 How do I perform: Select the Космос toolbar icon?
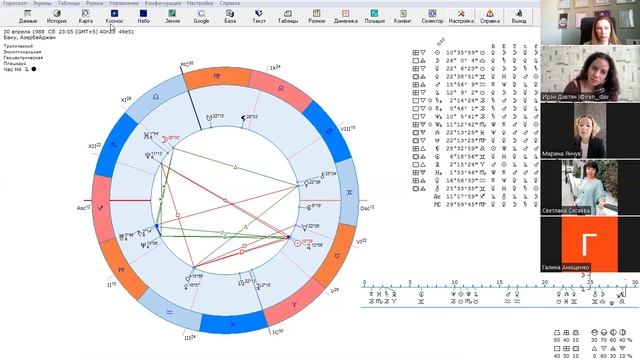click(x=114, y=16)
